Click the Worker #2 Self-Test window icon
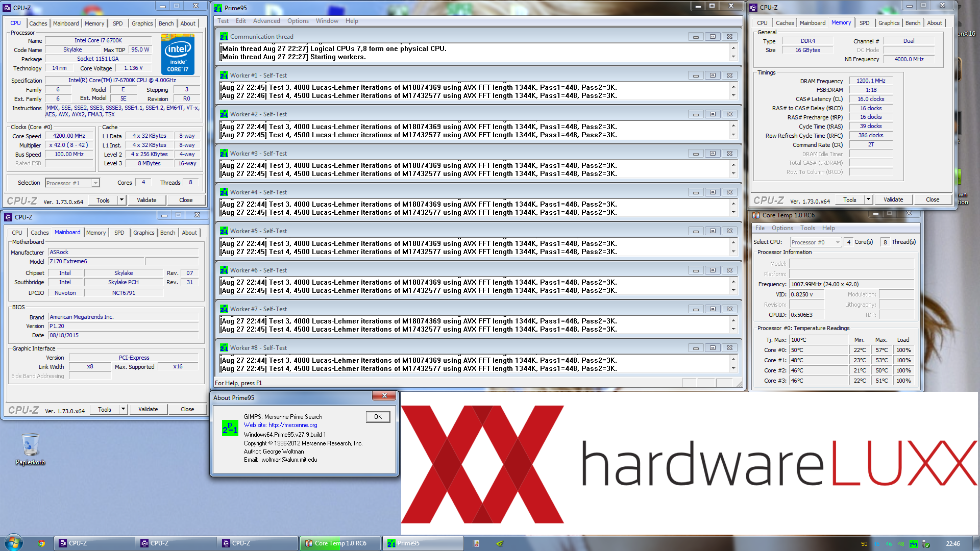The image size is (980, 551). pyautogui.click(x=224, y=114)
